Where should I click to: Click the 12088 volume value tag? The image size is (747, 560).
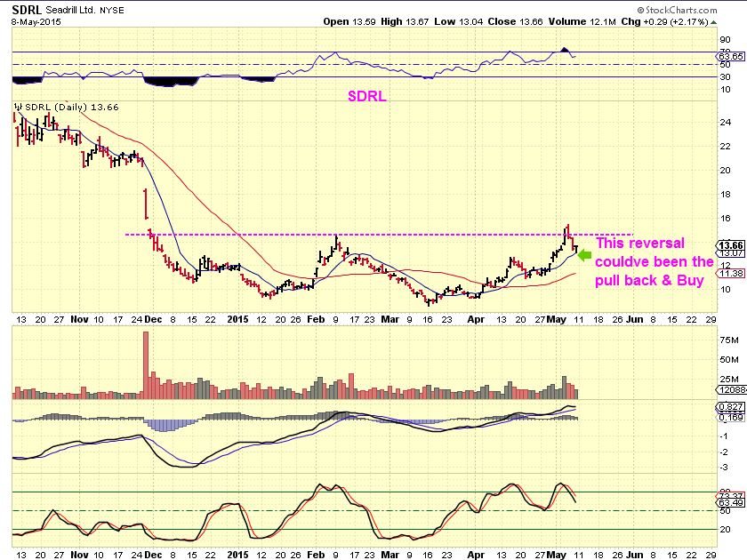(731, 390)
